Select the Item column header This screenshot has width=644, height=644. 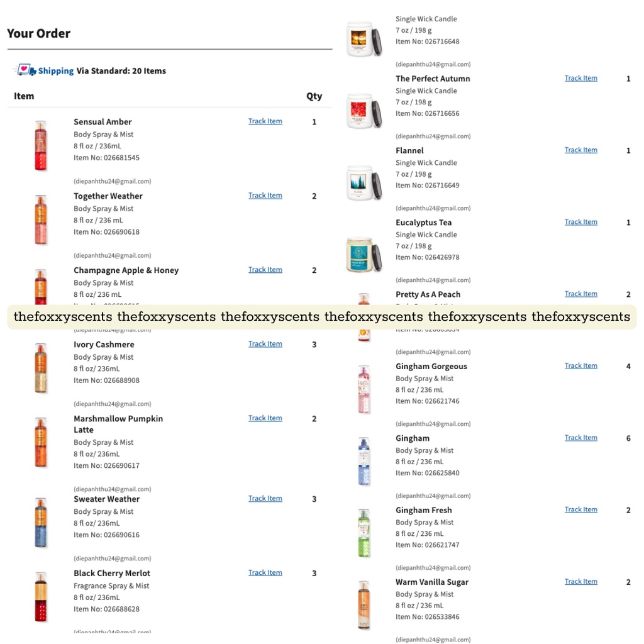[x=23, y=96]
